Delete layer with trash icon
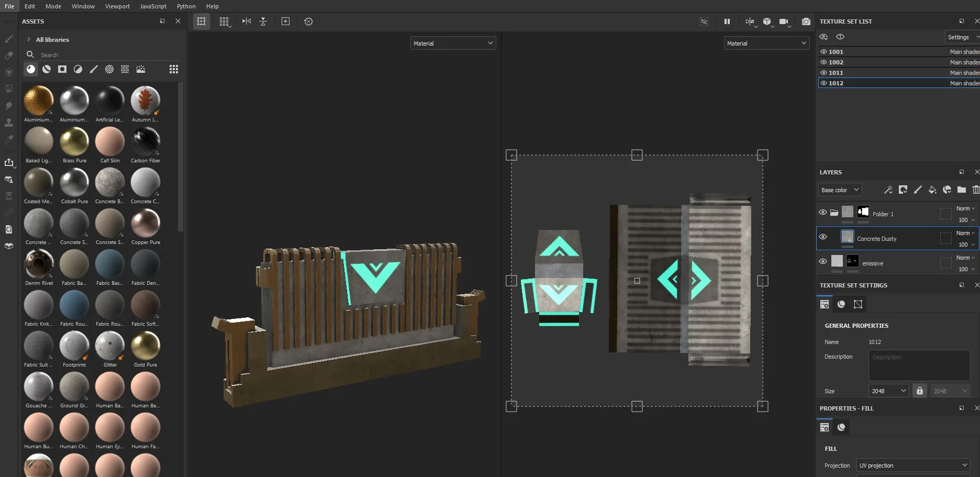Viewport: 980px width, 477px height. pos(975,190)
